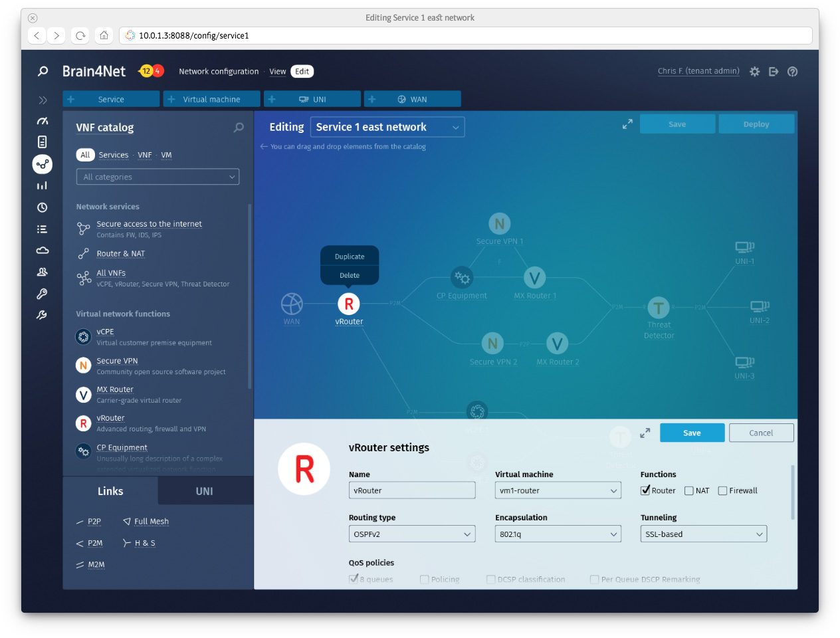
Task: Open the help question mark icon
Action: click(x=792, y=72)
